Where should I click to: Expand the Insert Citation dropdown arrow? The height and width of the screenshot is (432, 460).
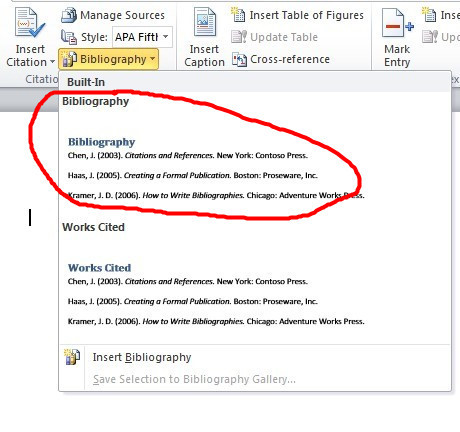(52, 62)
